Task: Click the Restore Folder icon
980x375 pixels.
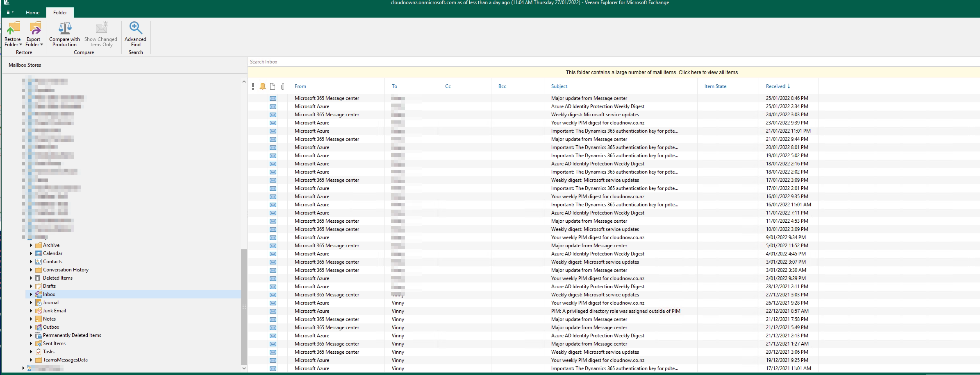Action: (x=13, y=28)
